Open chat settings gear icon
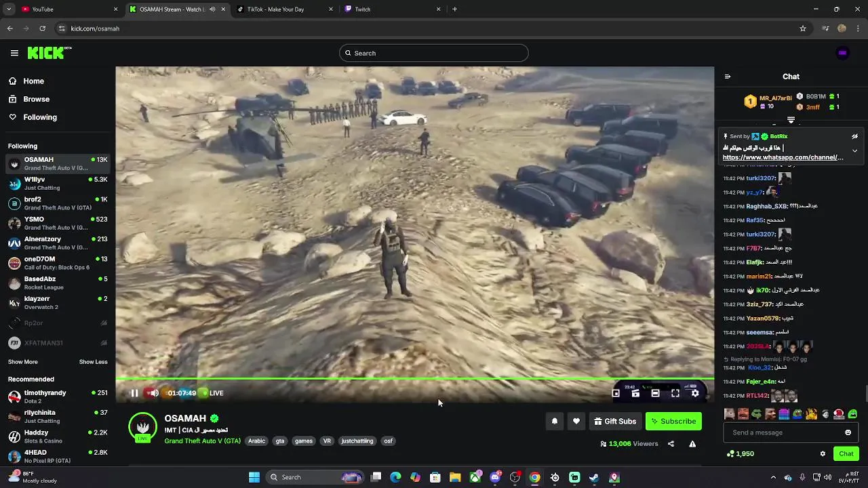 pyautogui.click(x=823, y=453)
